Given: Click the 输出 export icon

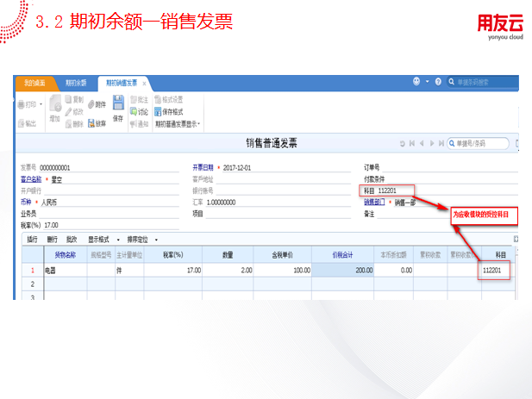Looking at the screenshot, I should click(x=22, y=123).
